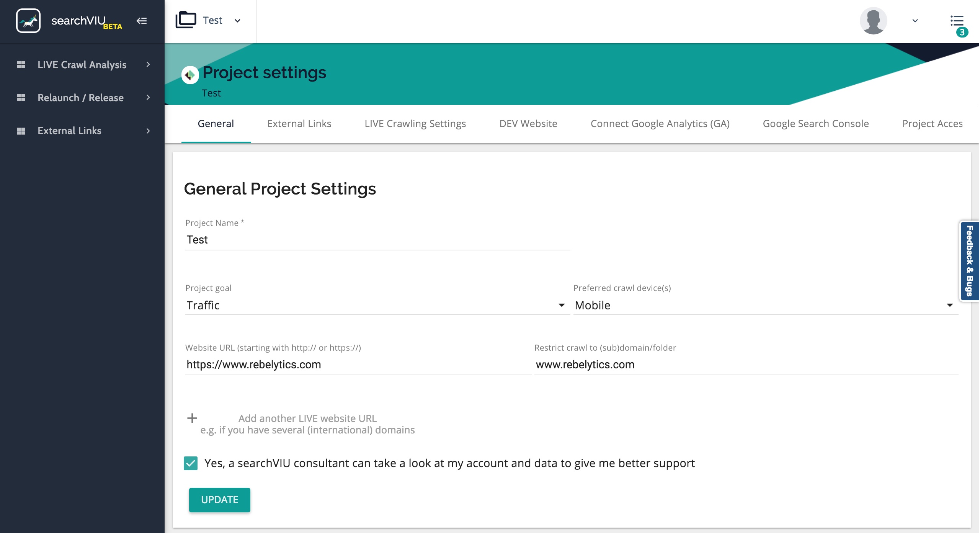Click the Project settings page title
The height and width of the screenshot is (533, 980).
pyautogui.click(x=265, y=73)
